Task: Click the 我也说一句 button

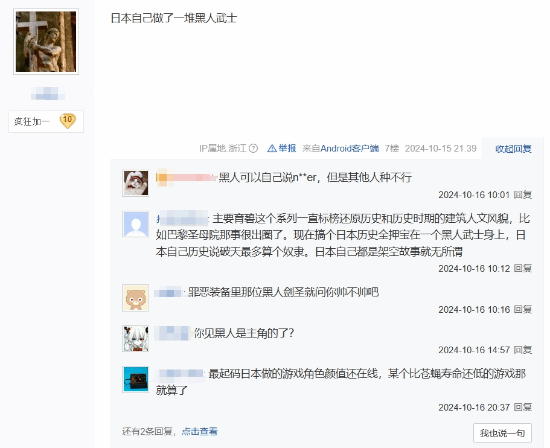Action: pyautogui.click(x=502, y=433)
